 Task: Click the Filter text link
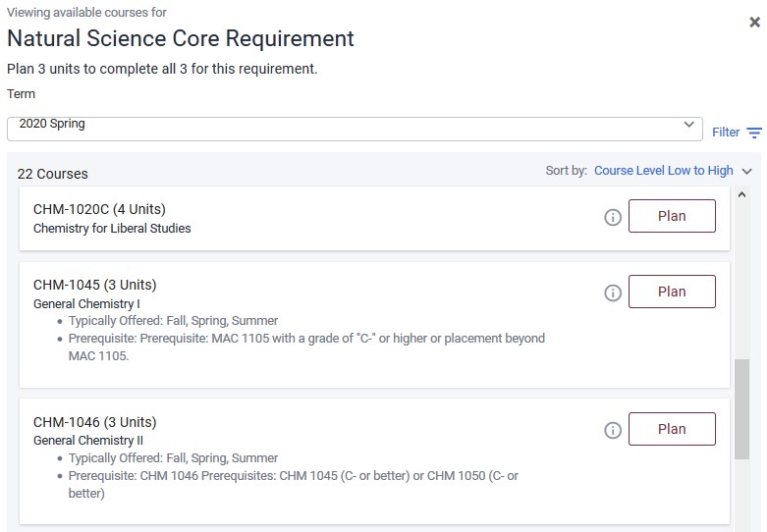(726, 133)
